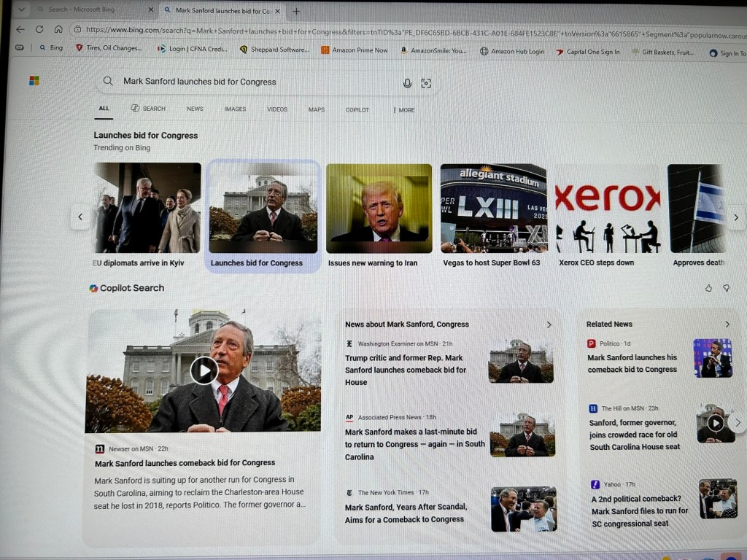The image size is (747, 560).
Task: Play the Mark Sanford main video
Action: (204, 370)
